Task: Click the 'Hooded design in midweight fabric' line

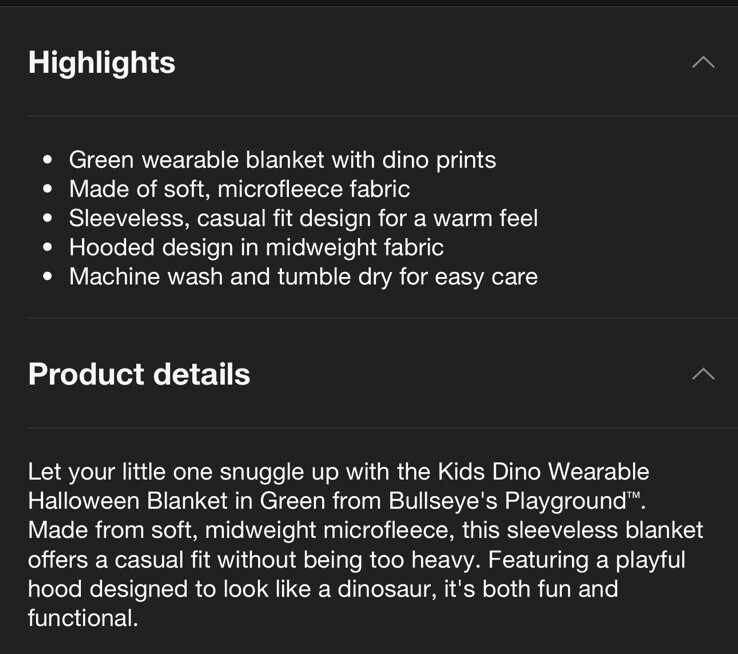Action: (256, 247)
